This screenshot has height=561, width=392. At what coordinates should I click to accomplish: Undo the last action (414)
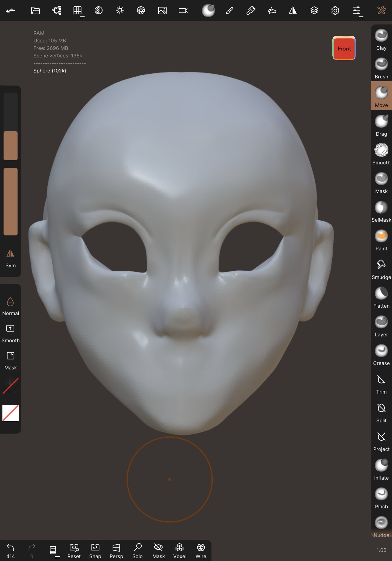[10, 551]
